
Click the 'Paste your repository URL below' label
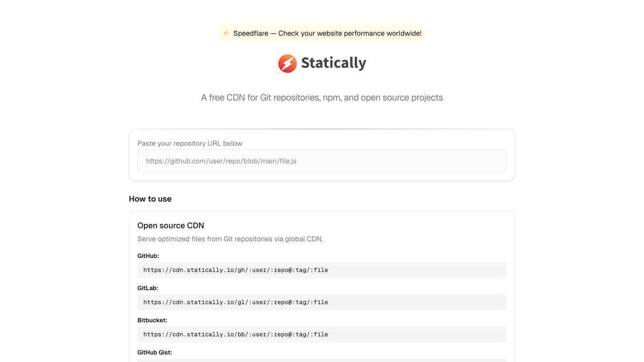[190, 143]
